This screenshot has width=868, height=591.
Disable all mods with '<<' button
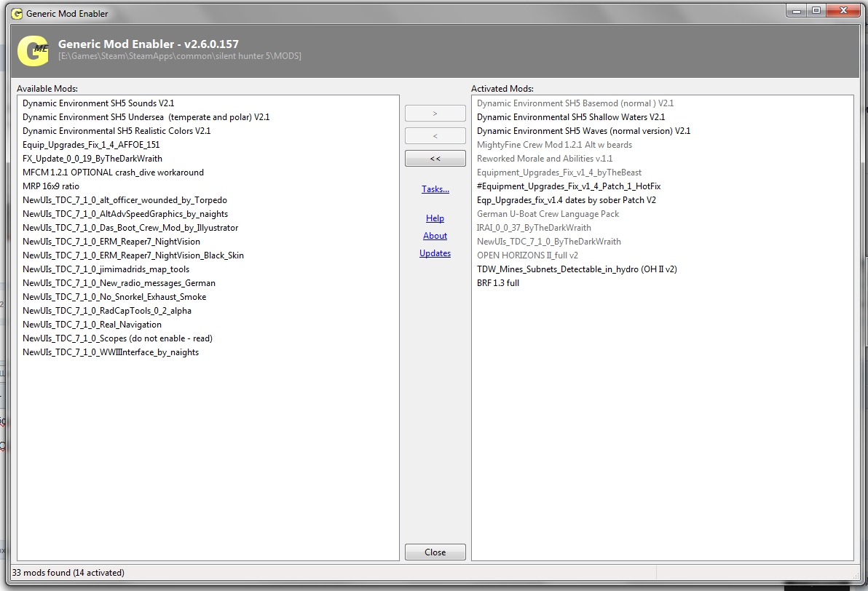[x=435, y=158]
